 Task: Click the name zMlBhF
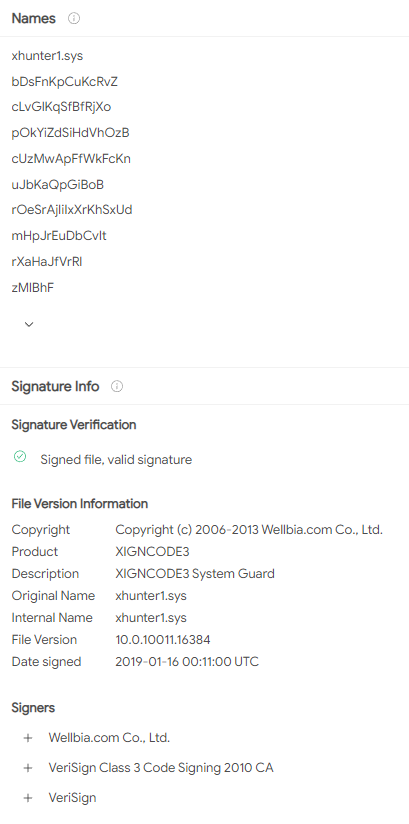33,287
